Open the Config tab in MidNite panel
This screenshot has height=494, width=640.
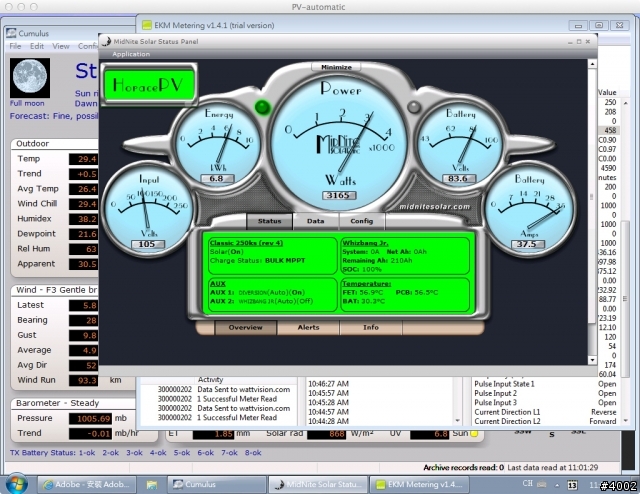(362, 221)
